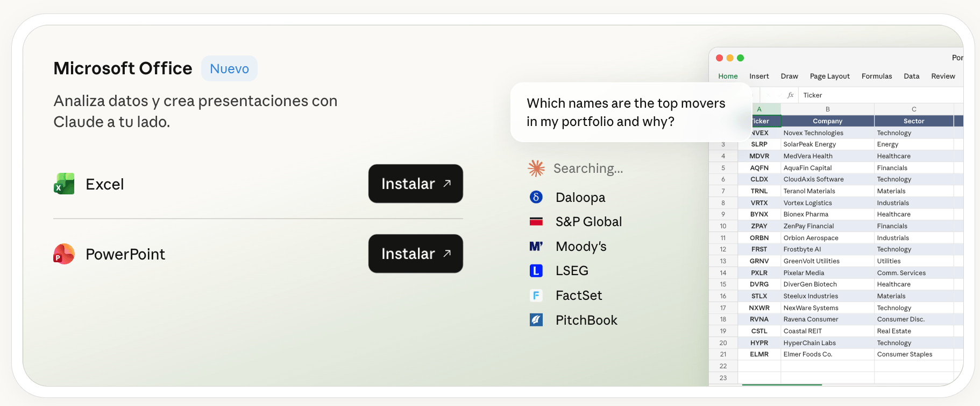Image resolution: width=980 pixels, height=406 pixels.
Task: Select the Company column header cell
Action: pos(827,121)
